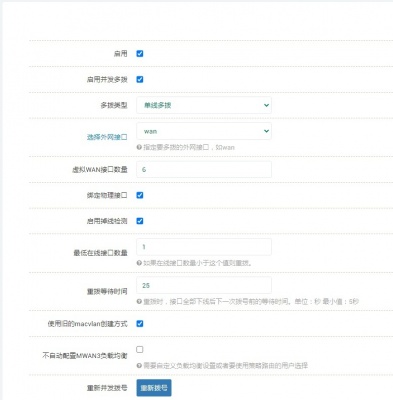Click help icon under 选择外网接口 dropdown
The height and width of the screenshot is (400, 393).
pyautogui.click(x=139, y=147)
